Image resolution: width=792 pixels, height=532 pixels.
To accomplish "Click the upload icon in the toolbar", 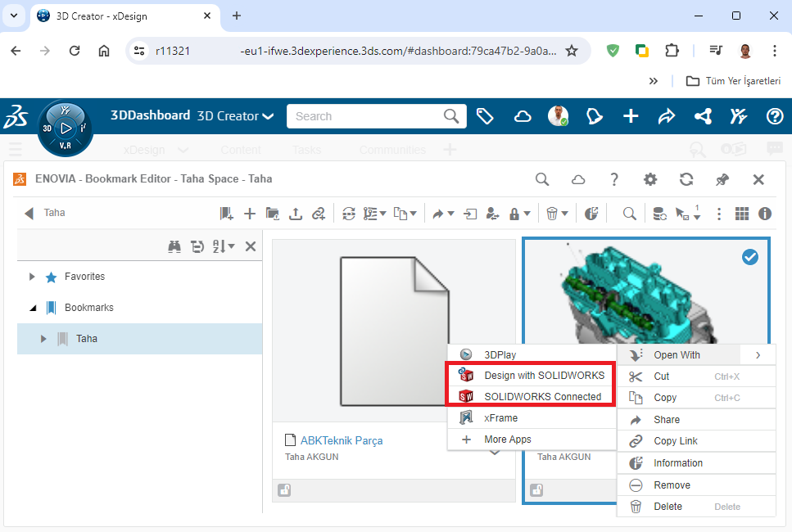I will tap(296, 214).
